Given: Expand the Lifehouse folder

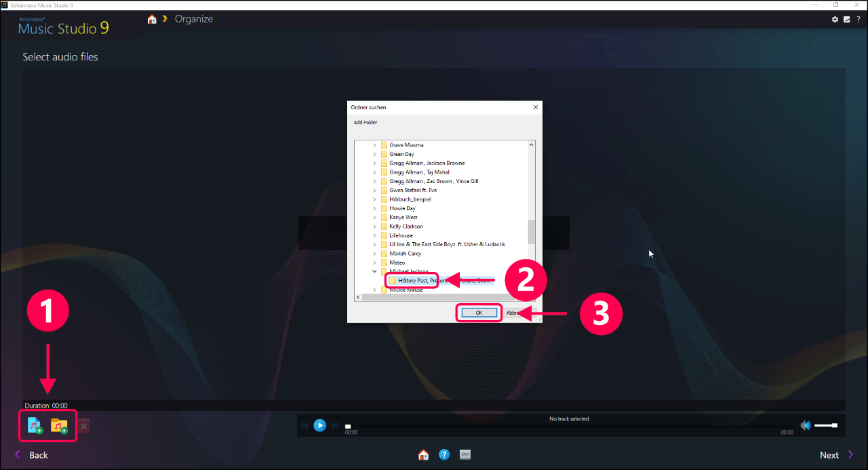Looking at the screenshot, I should point(374,235).
